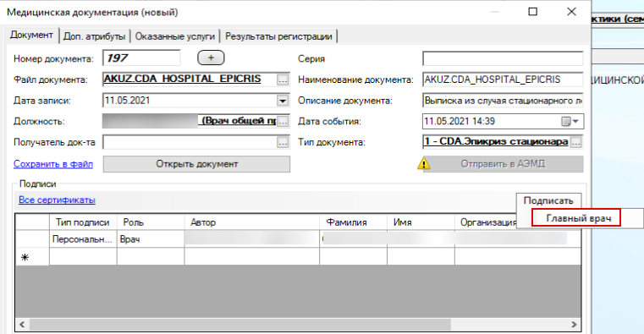Click the right arrow of horizontal scrollbar
The image size is (644, 334).
coord(574,325)
